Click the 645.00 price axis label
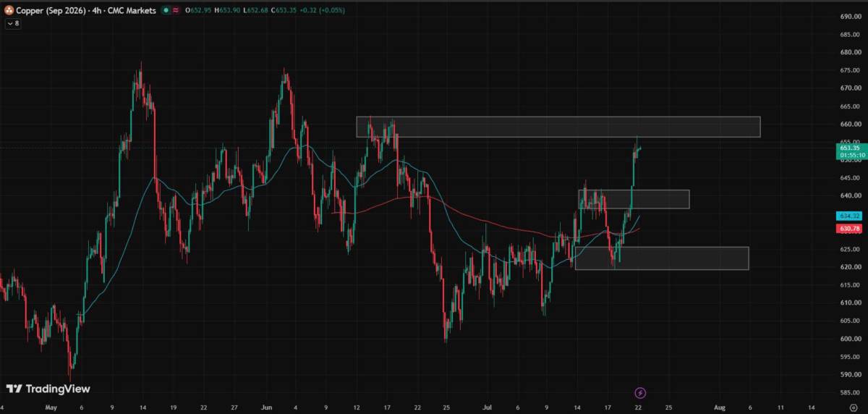 (851, 178)
